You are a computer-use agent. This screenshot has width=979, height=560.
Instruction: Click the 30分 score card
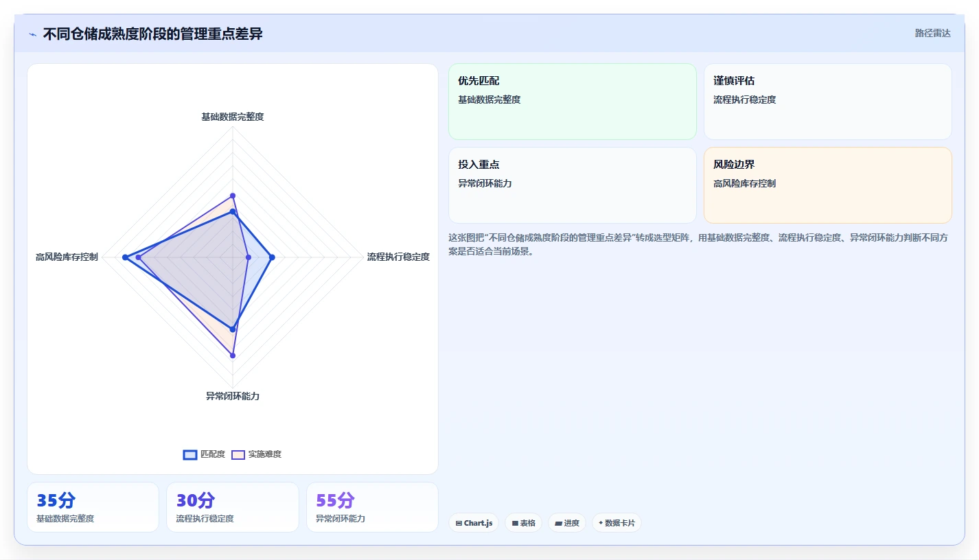click(x=233, y=507)
